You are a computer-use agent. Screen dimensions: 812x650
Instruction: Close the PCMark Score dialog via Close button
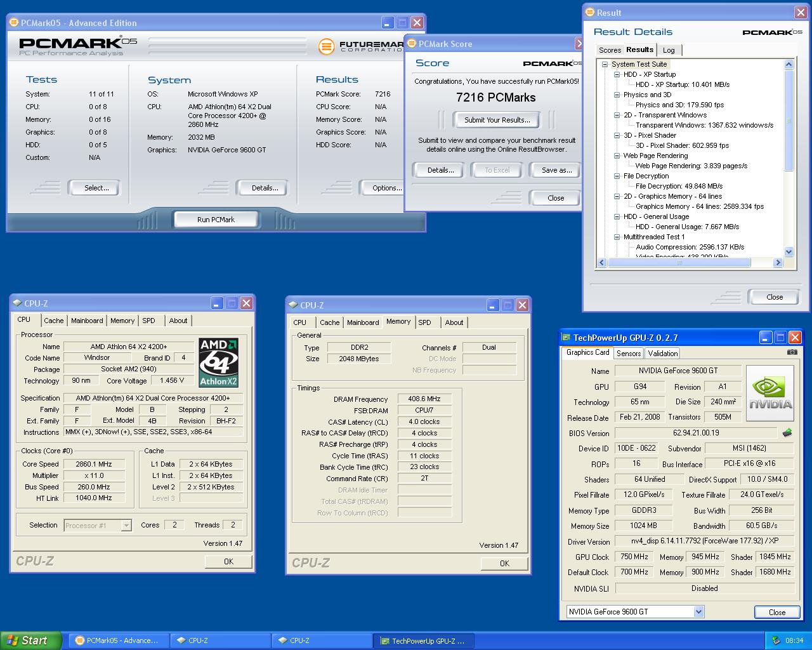[556, 198]
